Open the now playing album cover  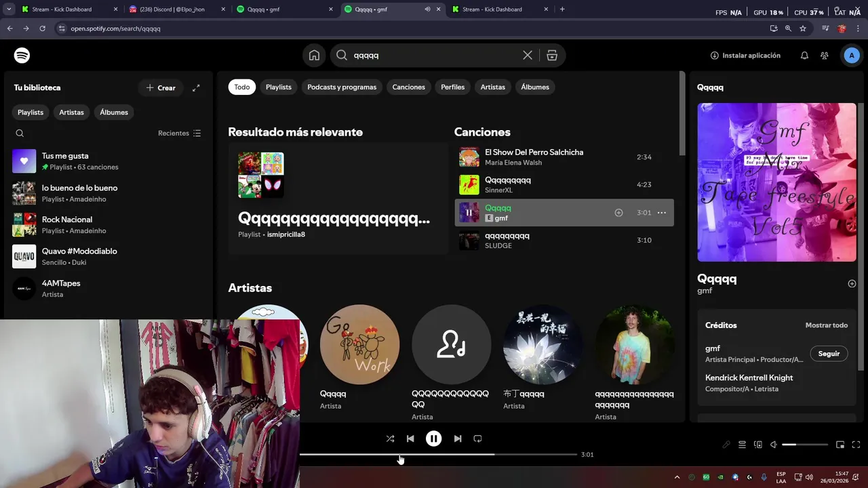coord(776,182)
